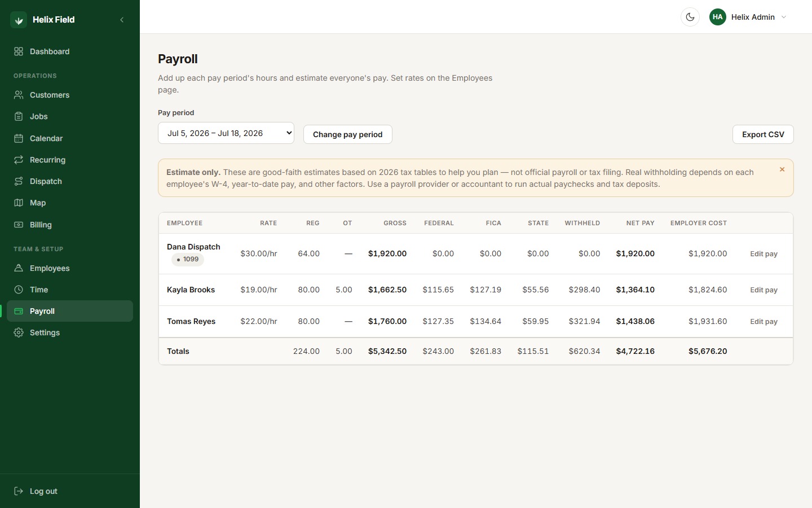The image size is (812, 508).
Task: Click the Jobs clipboard icon
Action: (19, 116)
